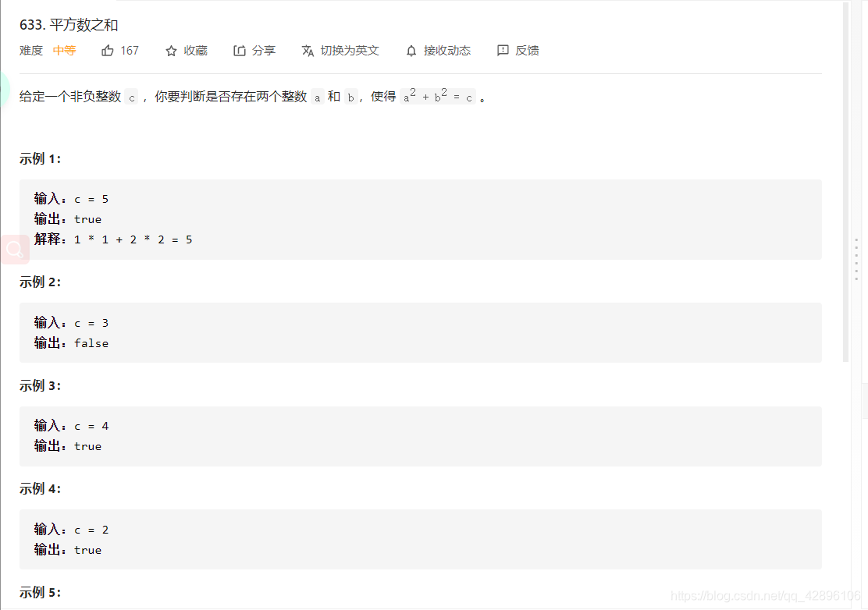Open the search magnifier icon on the left edge
The height and width of the screenshot is (610, 868).
pos(13,249)
